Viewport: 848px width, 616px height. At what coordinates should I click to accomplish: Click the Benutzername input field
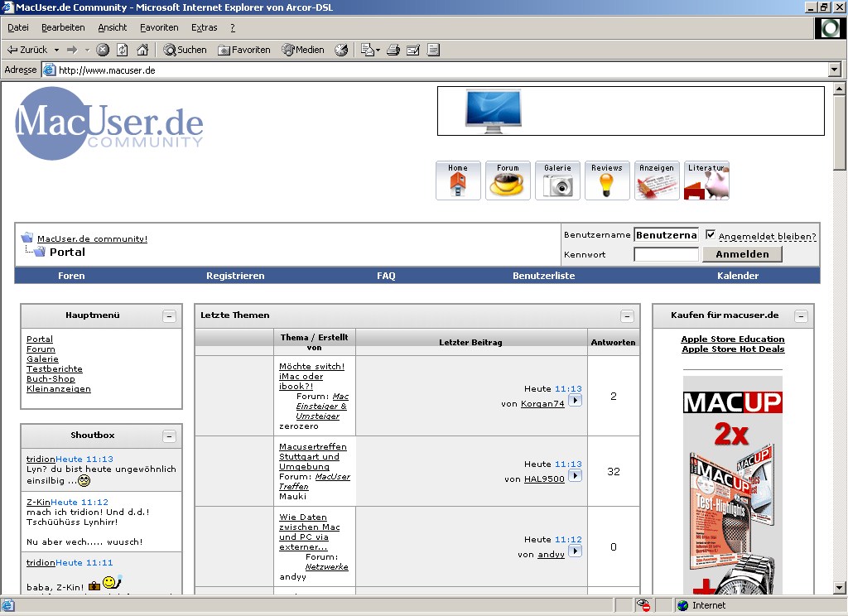[x=666, y=235]
